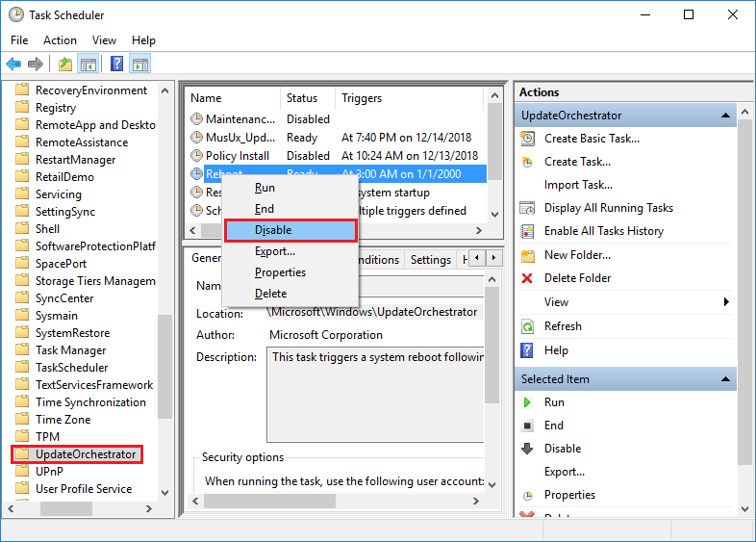
Task: Expand the View submenu arrow
Action: click(x=726, y=302)
